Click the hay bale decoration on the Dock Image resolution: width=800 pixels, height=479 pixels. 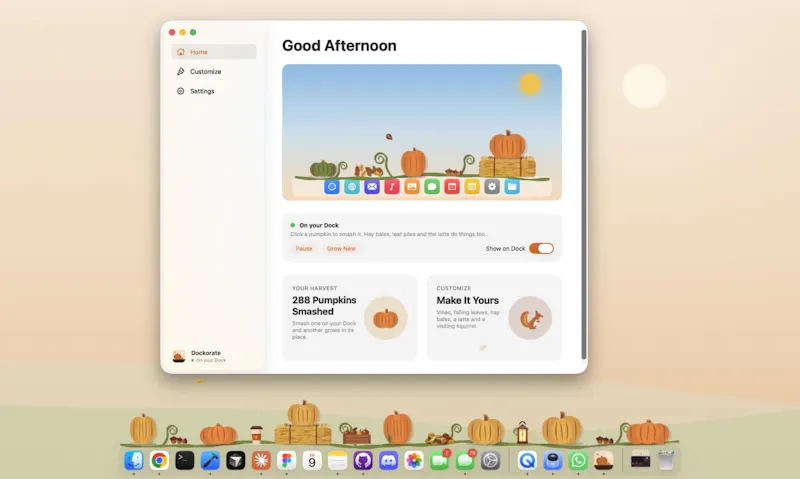click(303, 434)
